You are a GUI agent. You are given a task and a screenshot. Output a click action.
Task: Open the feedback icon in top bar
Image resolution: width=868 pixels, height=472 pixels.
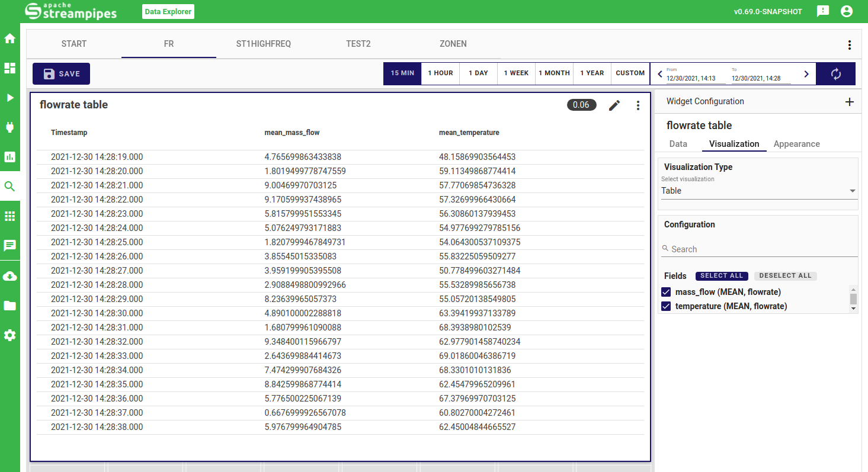point(822,11)
